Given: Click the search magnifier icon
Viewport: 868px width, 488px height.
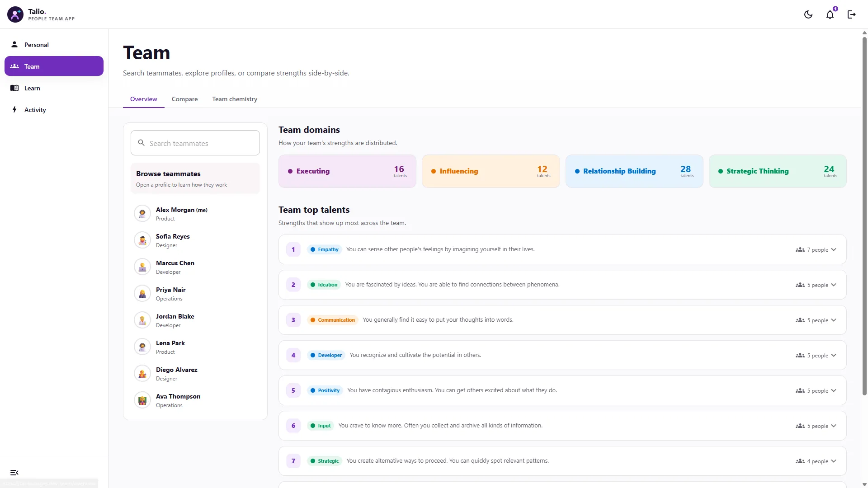Looking at the screenshot, I should coord(142,143).
